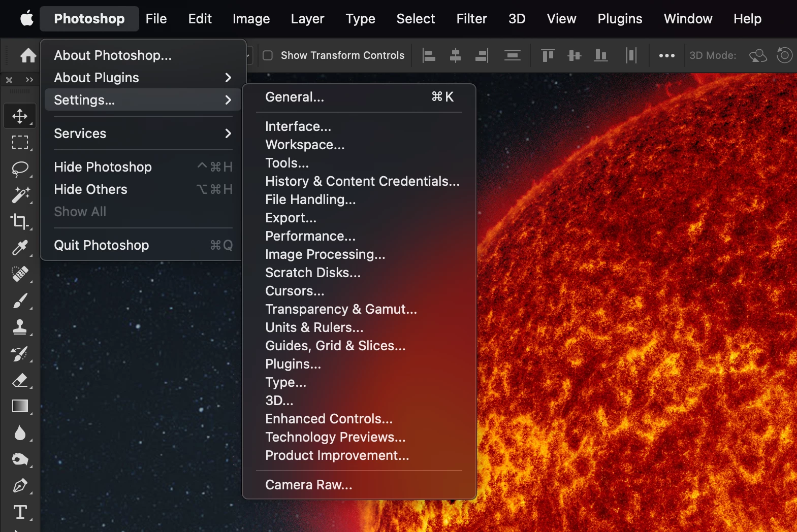Choose Hide Photoshop
Image resolution: width=797 pixels, height=532 pixels.
[143, 167]
